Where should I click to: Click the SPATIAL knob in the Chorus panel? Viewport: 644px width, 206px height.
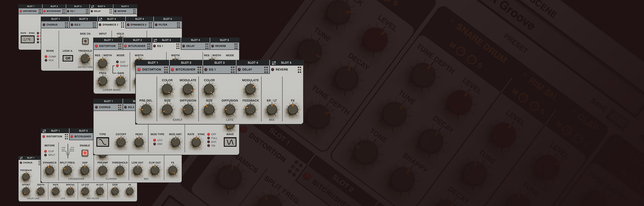(70, 191)
